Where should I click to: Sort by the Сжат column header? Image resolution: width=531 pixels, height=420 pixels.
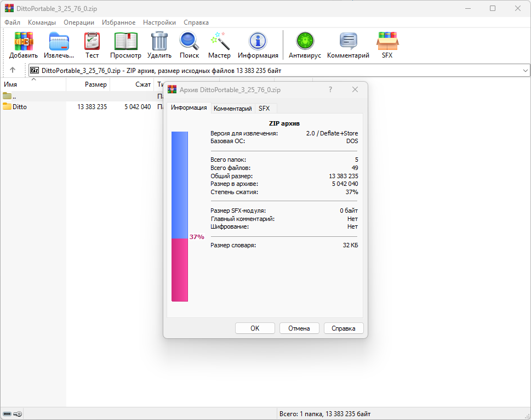132,84
